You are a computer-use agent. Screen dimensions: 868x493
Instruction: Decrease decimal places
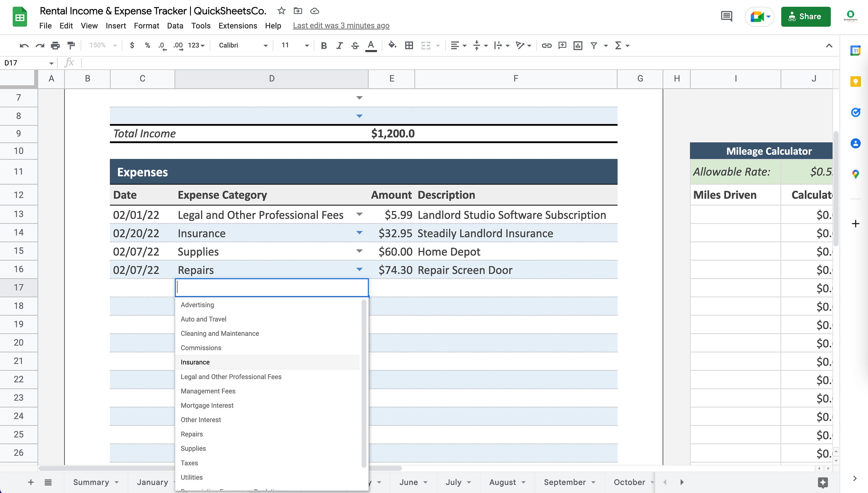pyautogui.click(x=162, y=45)
